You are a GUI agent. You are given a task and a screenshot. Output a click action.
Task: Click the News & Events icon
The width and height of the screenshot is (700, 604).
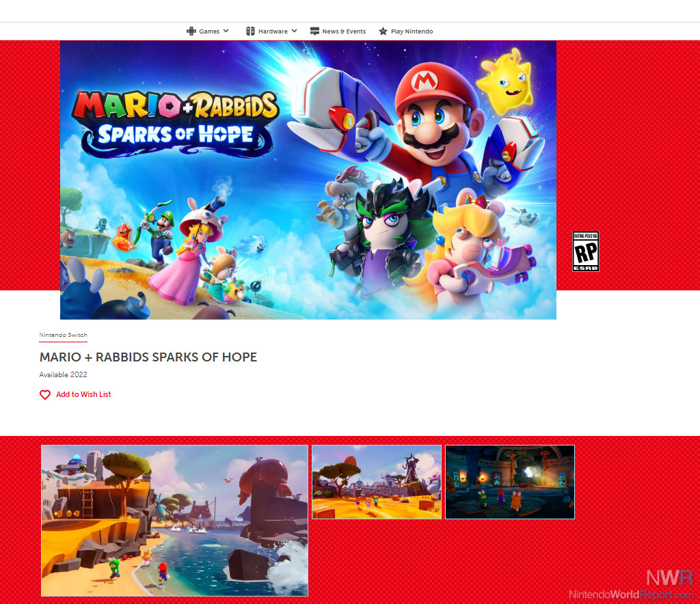pyautogui.click(x=314, y=31)
